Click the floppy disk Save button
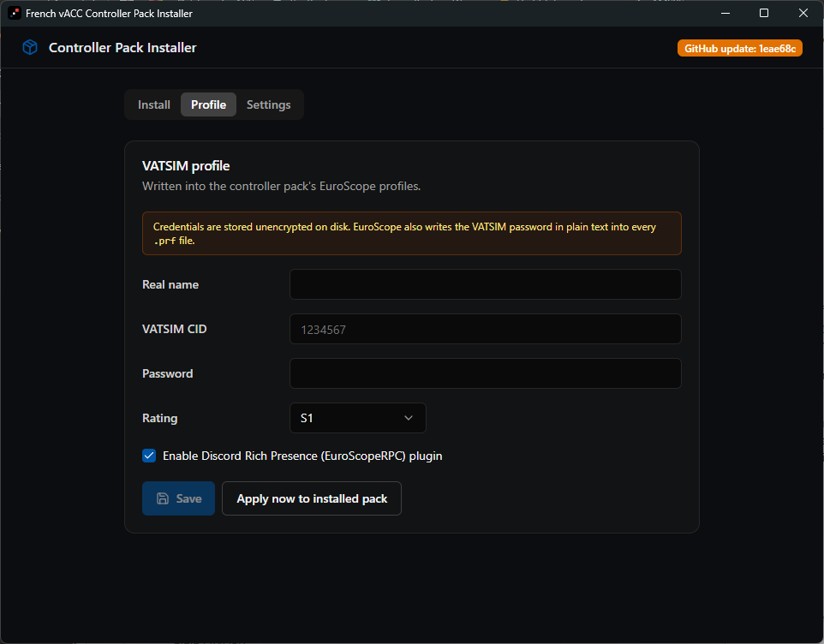 point(178,498)
